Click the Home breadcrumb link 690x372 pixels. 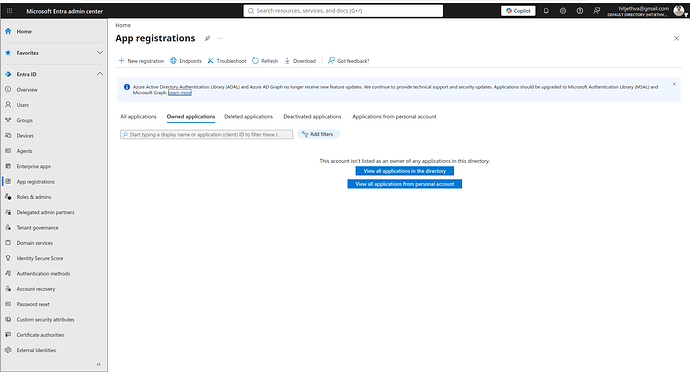click(x=123, y=26)
